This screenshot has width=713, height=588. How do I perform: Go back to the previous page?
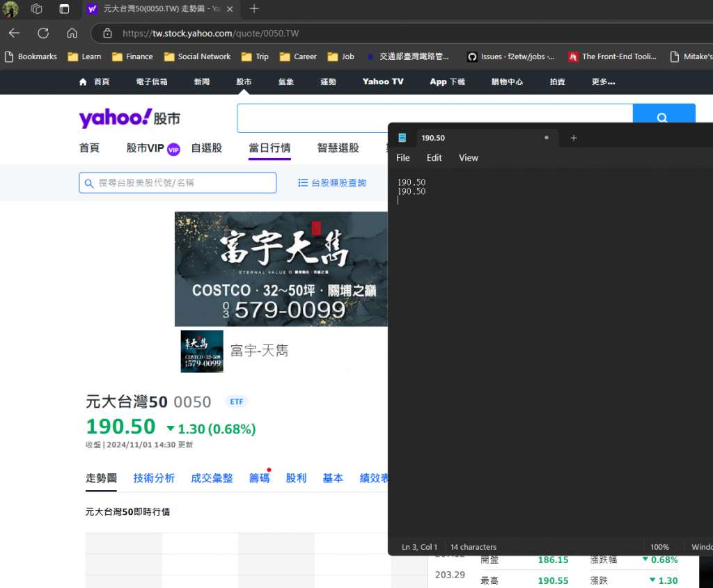14,33
